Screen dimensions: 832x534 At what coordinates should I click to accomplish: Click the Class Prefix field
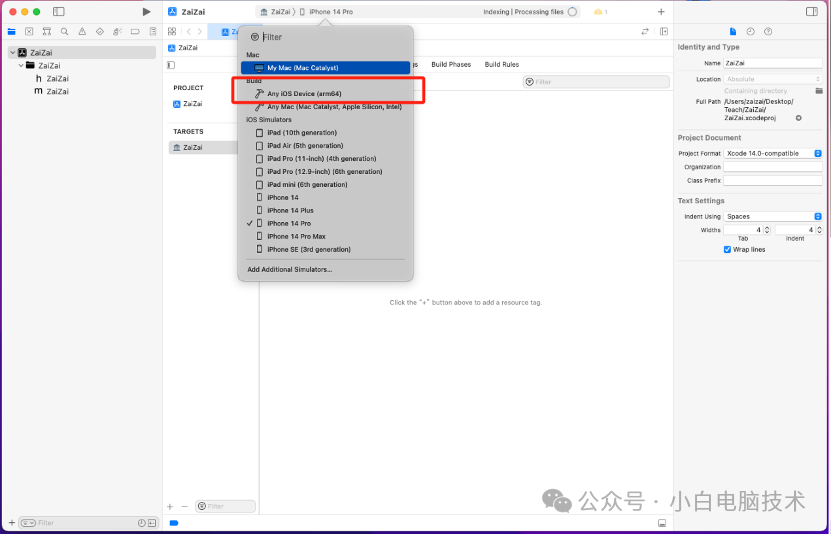(x=773, y=180)
